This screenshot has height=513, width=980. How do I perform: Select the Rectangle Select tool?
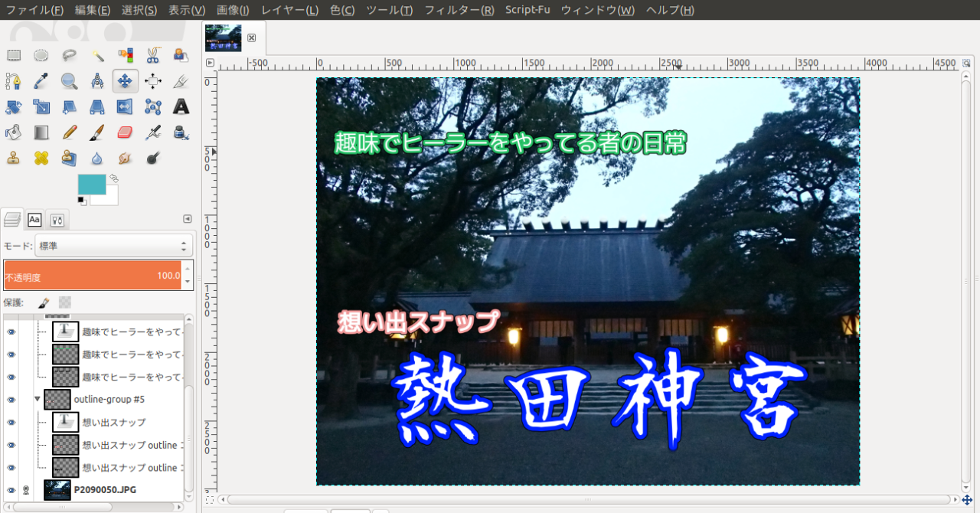click(x=14, y=55)
